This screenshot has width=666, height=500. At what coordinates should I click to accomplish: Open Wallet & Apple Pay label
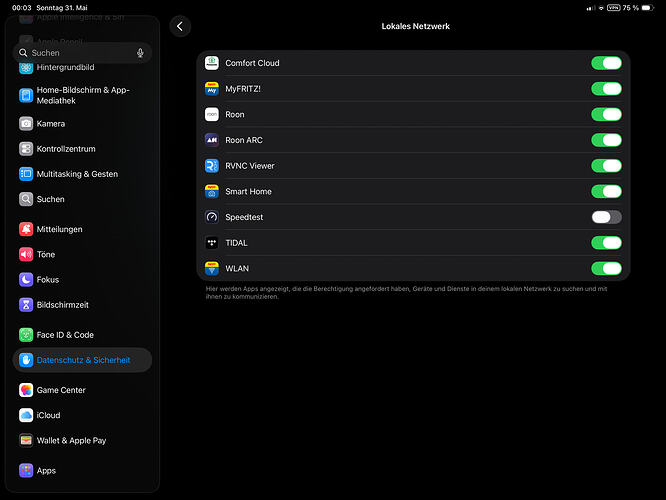pos(71,441)
